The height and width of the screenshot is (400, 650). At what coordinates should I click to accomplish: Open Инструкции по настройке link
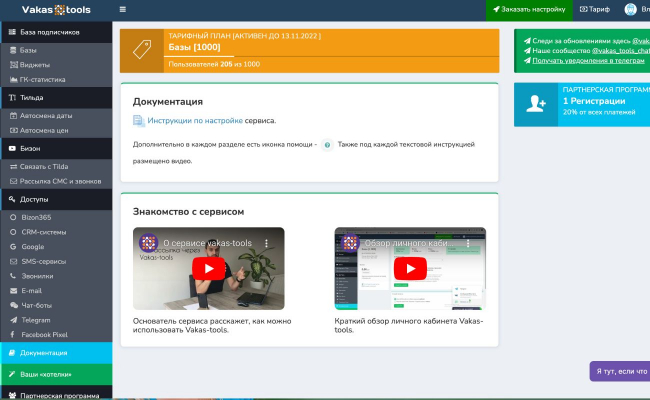click(x=195, y=121)
